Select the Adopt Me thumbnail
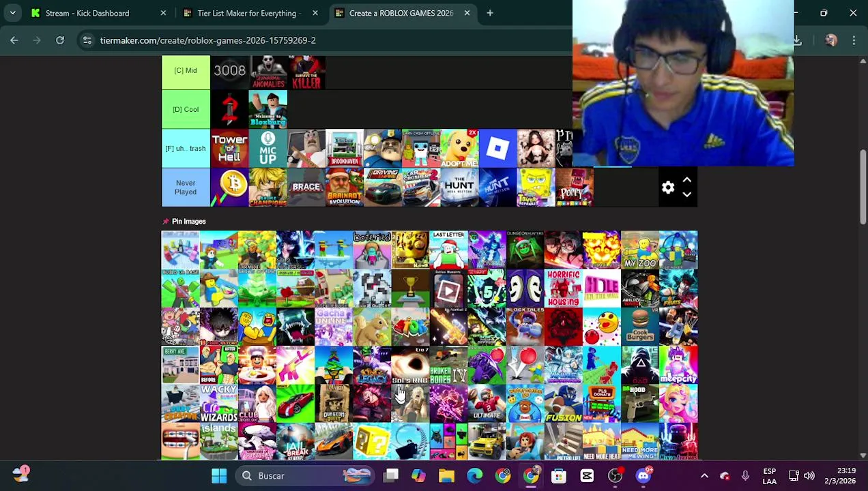Viewport: 868px width, 491px height. click(459, 148)
